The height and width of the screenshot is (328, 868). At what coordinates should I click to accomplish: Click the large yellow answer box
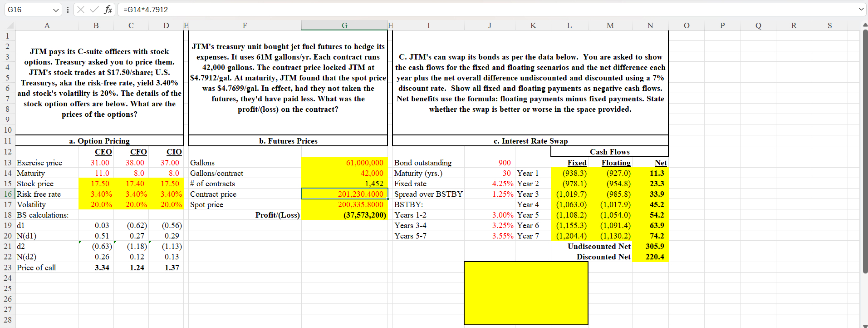click(x=526, y=293)
